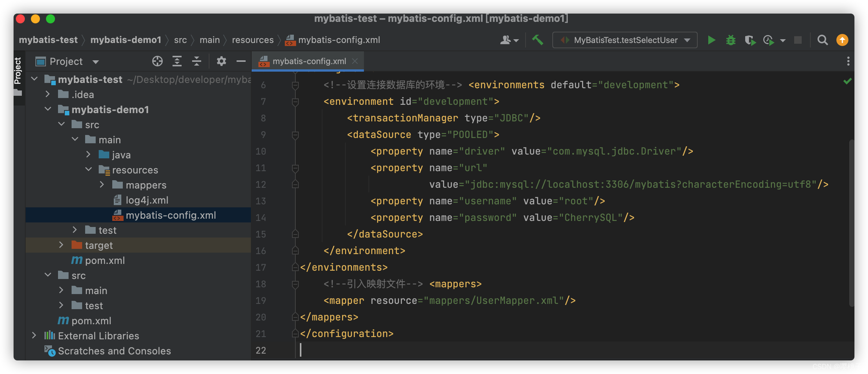
Task: Expand the java folder
Action: click(89, 155)
